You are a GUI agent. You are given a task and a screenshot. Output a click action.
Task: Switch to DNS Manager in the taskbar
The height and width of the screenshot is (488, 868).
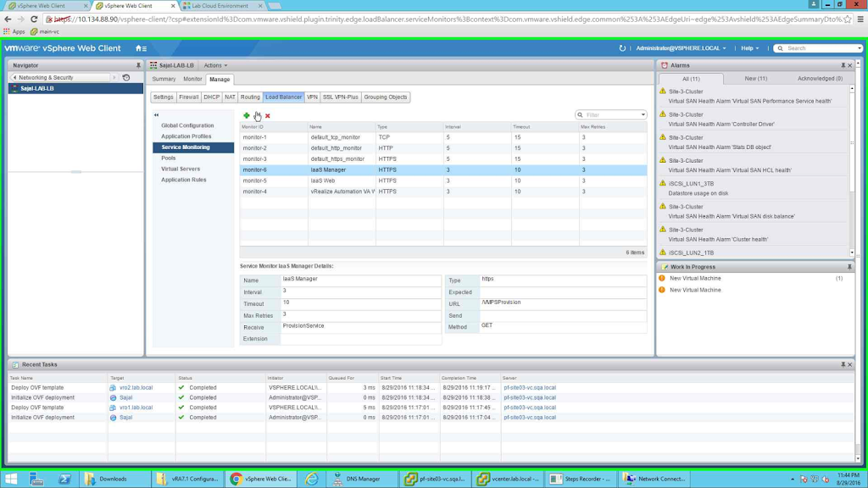(x=361, y=480)
